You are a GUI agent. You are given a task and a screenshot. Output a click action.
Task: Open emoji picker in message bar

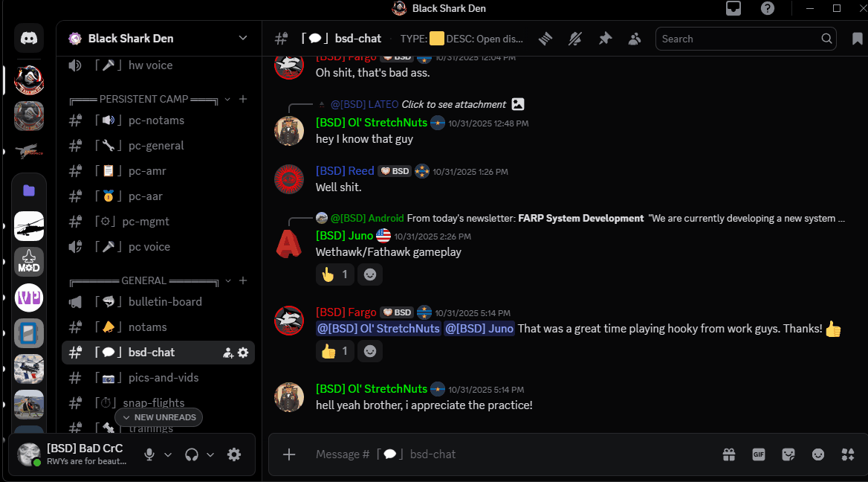click(x=818, y=454)
